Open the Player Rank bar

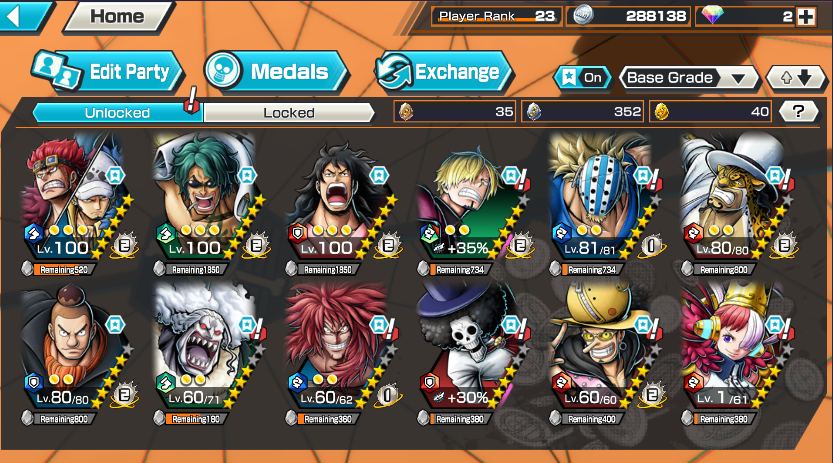[x=496, y=16]
